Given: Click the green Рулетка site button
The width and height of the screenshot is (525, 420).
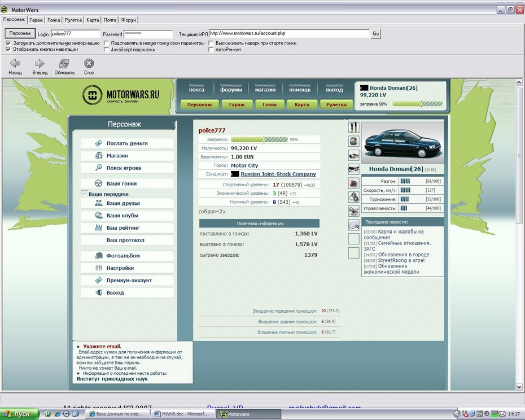Looking at the screenshot, I should (x=336, y=104).
